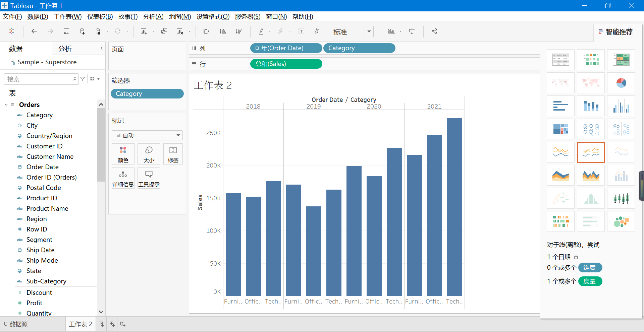This screenshot has width=644, height=332.
Task: Click the show/hide cards icon
Action: (x=392, y=31)
